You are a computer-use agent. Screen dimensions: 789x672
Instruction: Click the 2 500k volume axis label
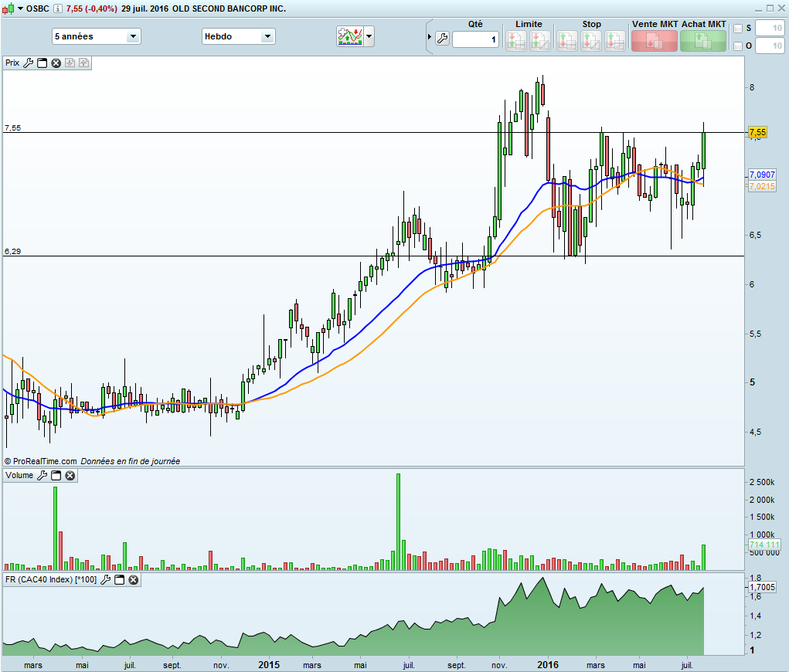point(762,482)
